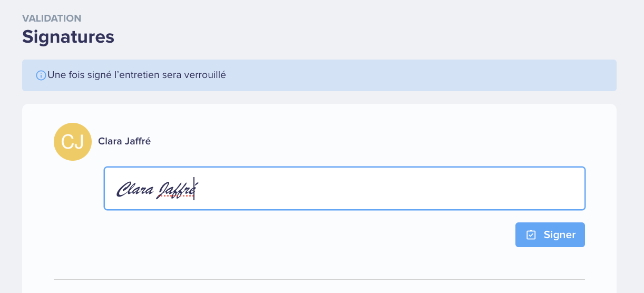Click the clipboard check icon on Signer
This screenshot has width=644, height=293.
tap(531, 235)
